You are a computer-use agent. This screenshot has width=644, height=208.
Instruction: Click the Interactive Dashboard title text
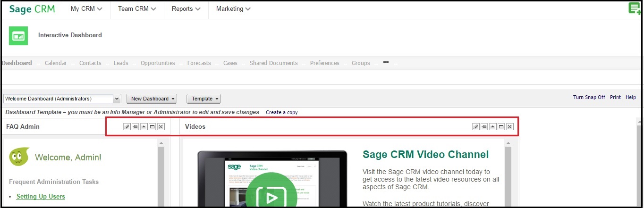pos(70,35)
